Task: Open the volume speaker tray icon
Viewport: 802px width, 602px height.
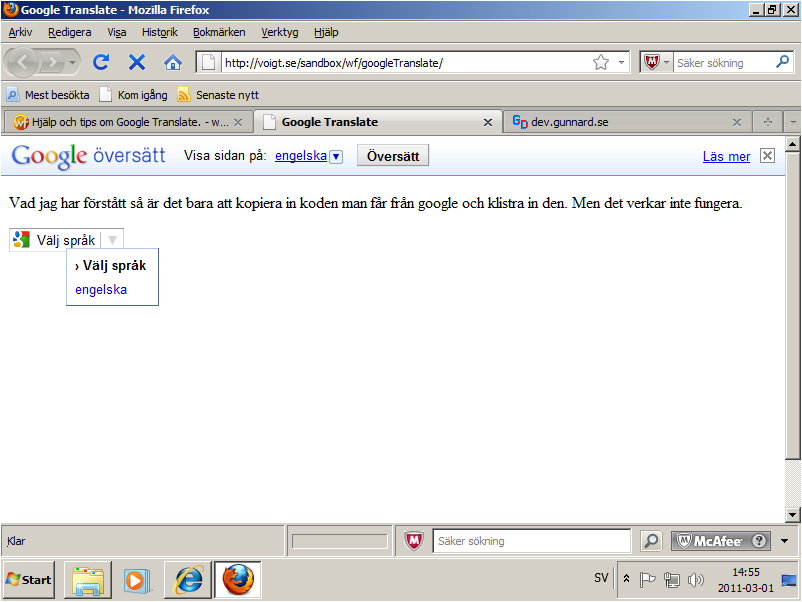Action: [696, 579]
